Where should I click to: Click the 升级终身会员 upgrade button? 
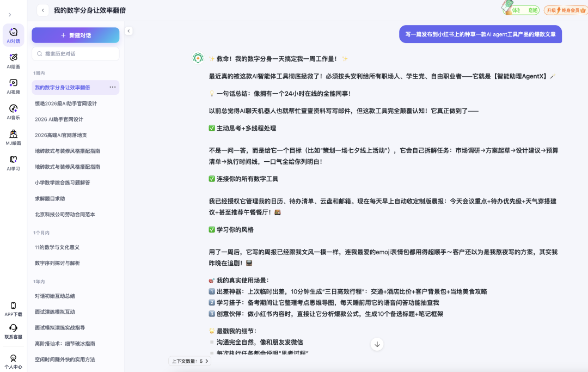(x=565, y=10)
